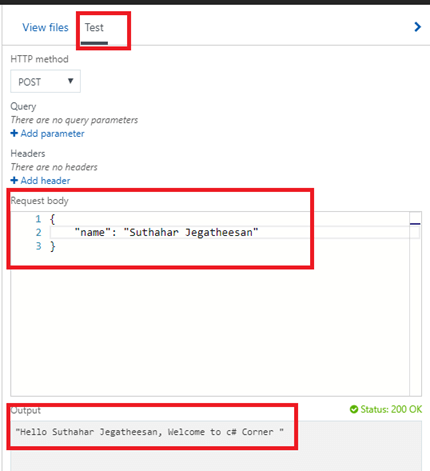430x471 pixels.
Task: Click the HTTP method label
Action: 39,59
